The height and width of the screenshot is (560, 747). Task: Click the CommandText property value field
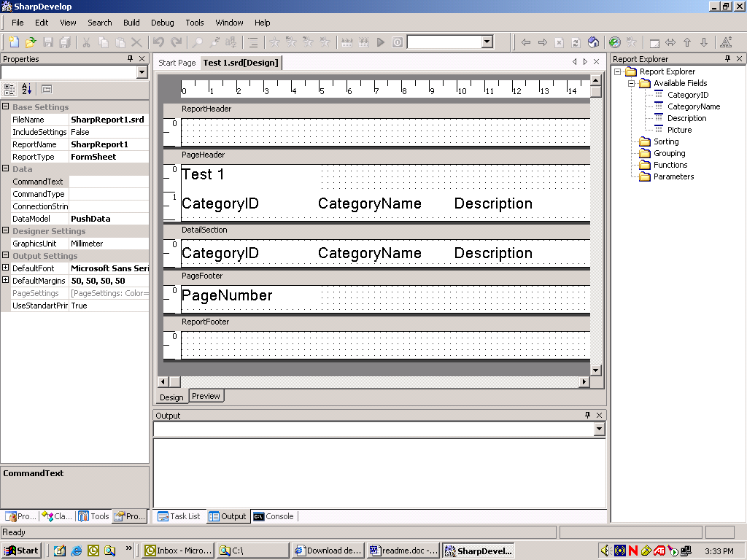[109, 182]
